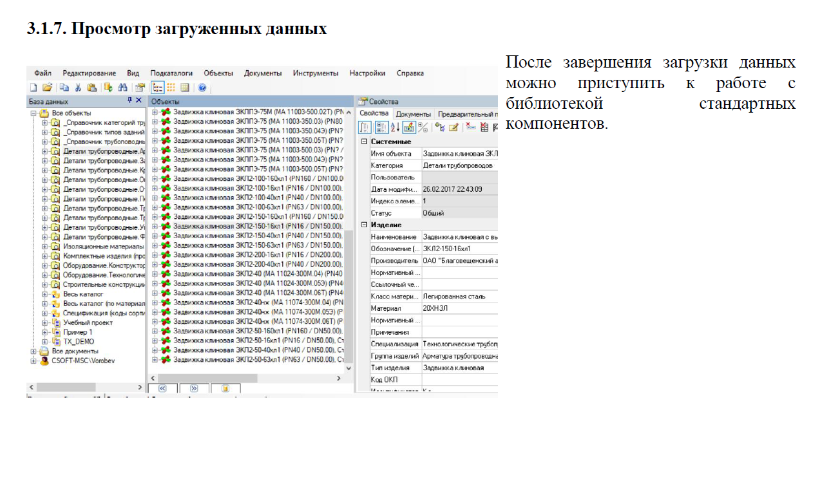Click the green plus add-attribute properties icon
The height and width of the screenshot is (504, 831).
click(441, 127)
